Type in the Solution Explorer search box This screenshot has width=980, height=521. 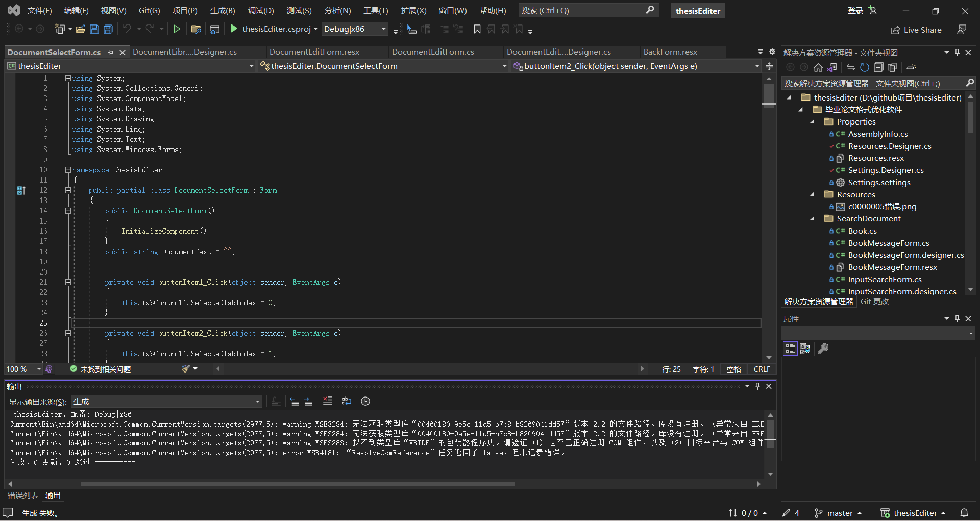click(868, 83)
